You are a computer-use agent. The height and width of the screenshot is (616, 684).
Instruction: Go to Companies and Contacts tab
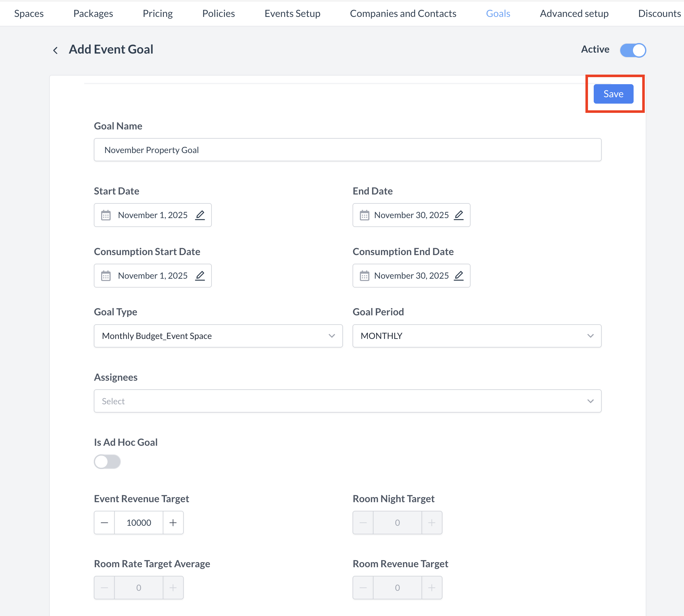(403, 13)
